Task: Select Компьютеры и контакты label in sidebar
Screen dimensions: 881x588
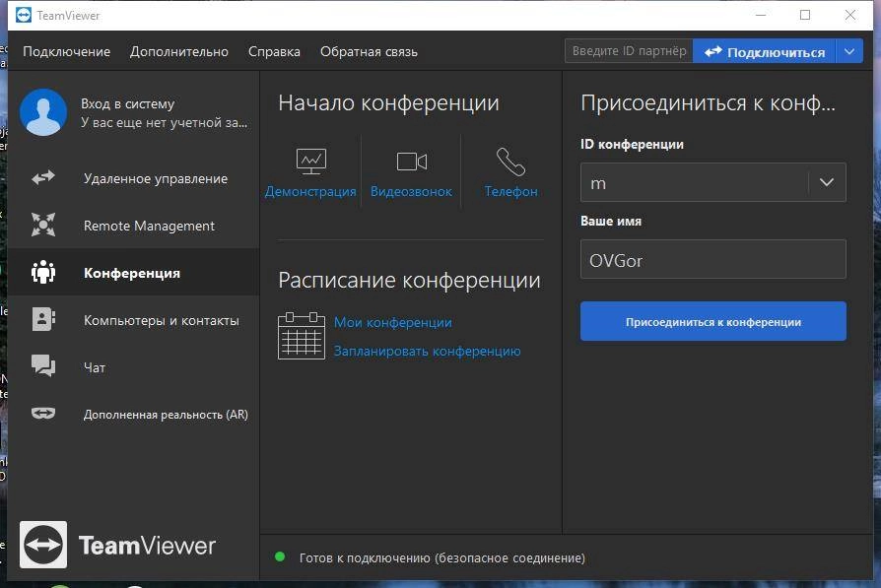Action: pos(162,320)
